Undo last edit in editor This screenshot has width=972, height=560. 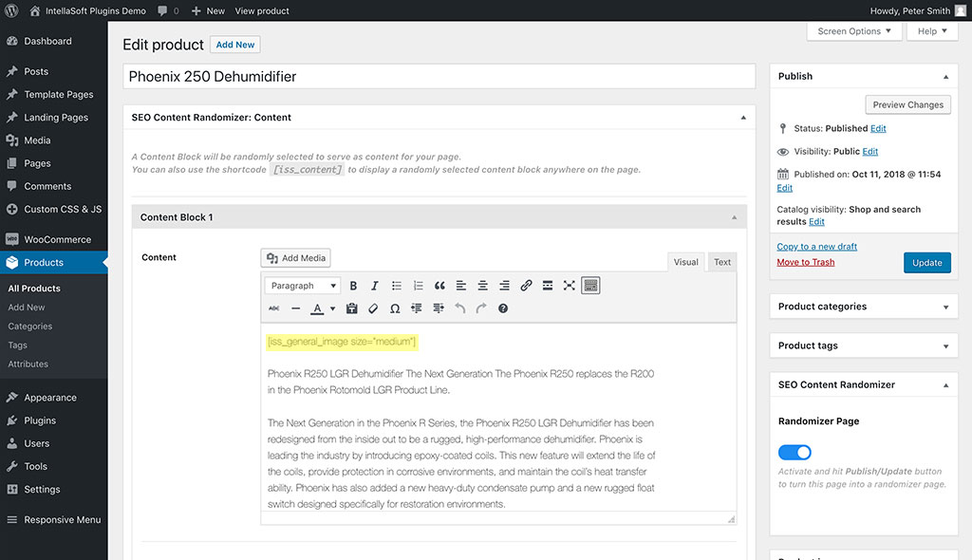point(460,308)
